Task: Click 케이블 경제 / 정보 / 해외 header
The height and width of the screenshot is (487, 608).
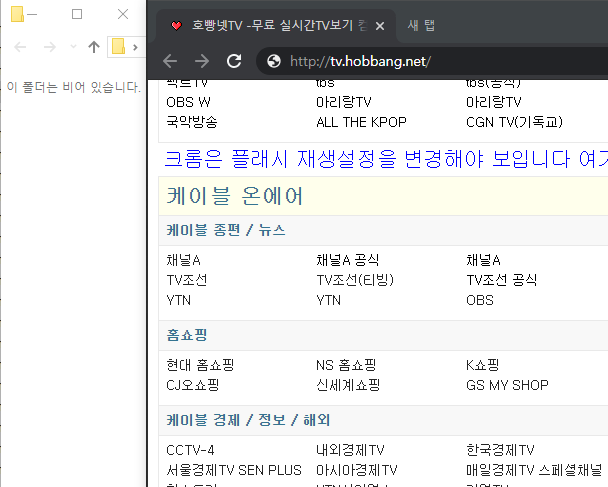Action: [248, 420]
